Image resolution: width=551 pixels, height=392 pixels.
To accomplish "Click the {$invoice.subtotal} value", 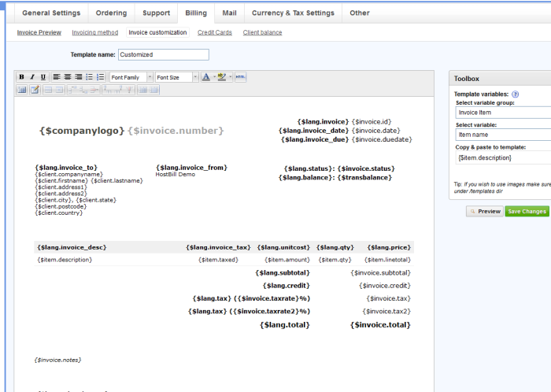I will click(x=380, y=272).
